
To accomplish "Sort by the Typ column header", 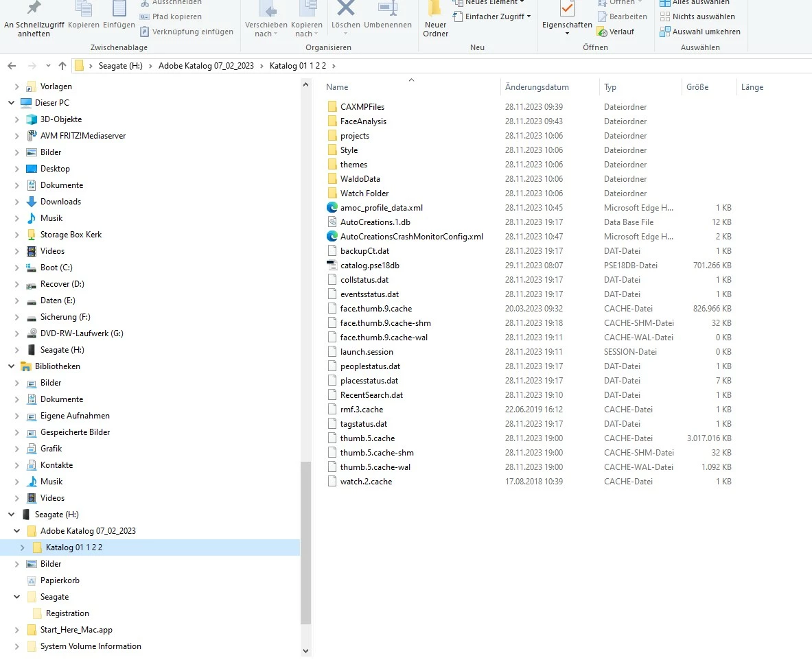I will tap(610, 87).
